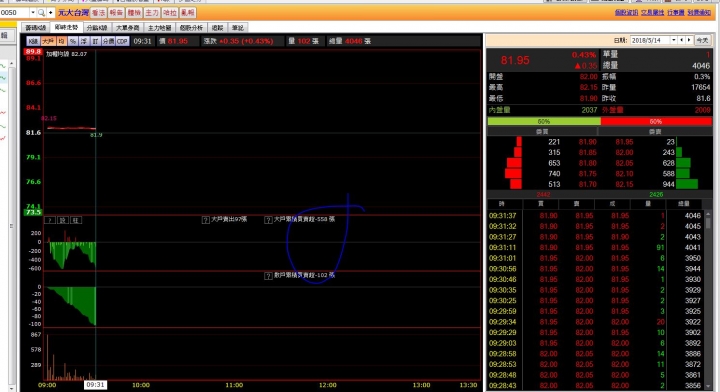720x392 pixels.
Task: Open the 主力地圖 tab
Action: coord(159,28)
